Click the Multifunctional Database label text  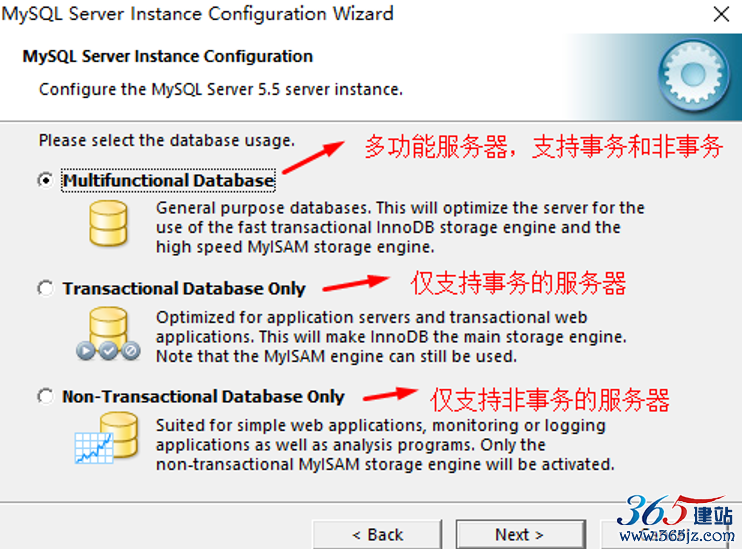pyautogui.click(x=168, y=180)
